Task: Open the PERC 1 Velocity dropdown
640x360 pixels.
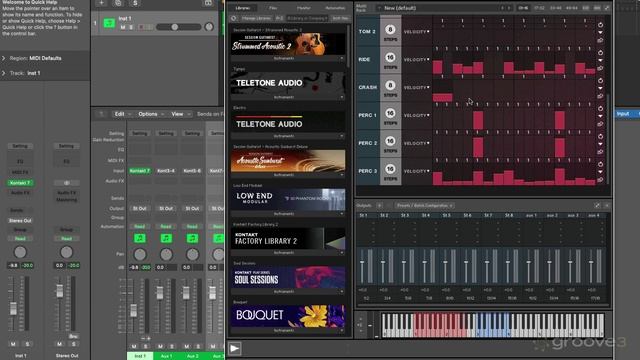Action: 416,116
